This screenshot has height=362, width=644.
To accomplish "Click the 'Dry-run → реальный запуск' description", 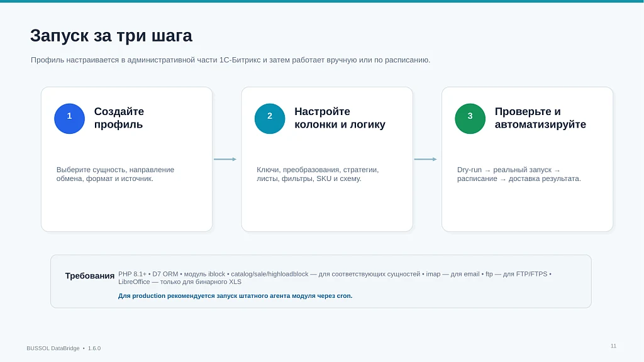I will click(519, 174).
